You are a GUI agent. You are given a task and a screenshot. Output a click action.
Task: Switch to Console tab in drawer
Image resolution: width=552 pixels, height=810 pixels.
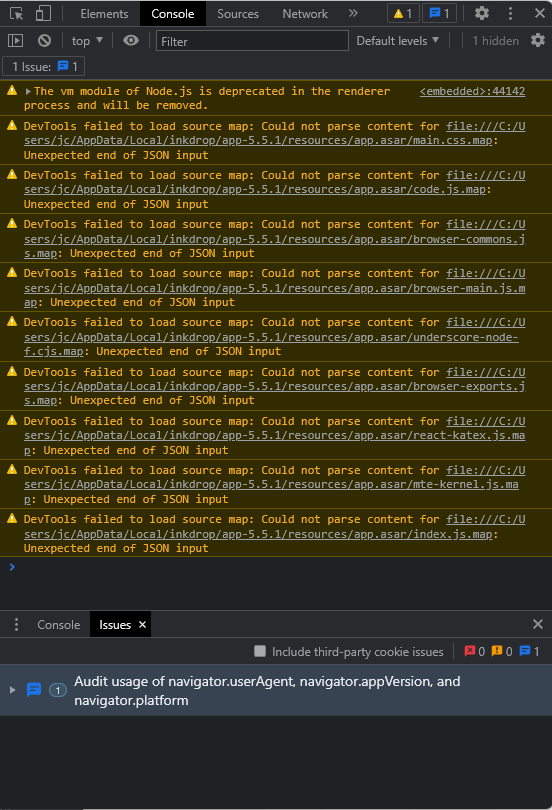click(x=58, y=625)
